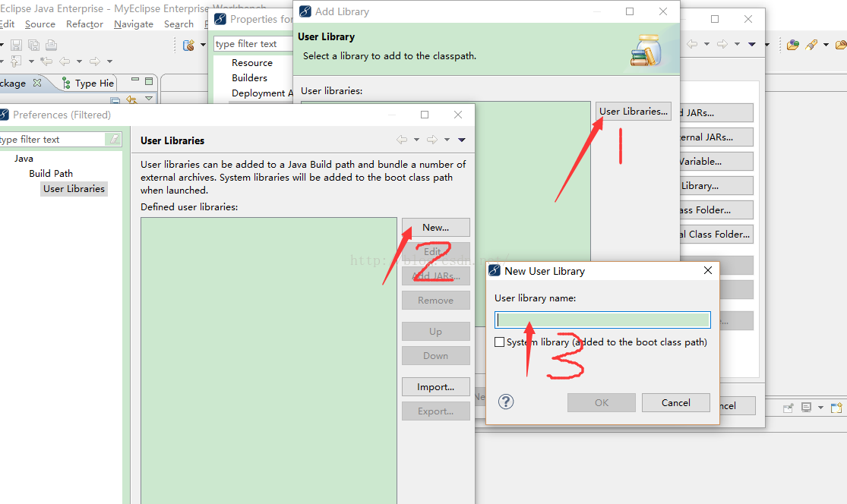This screenshot has width=847, height=504.
Task: Click forward arrow in User Libraries header
Action: coord(431,140)
